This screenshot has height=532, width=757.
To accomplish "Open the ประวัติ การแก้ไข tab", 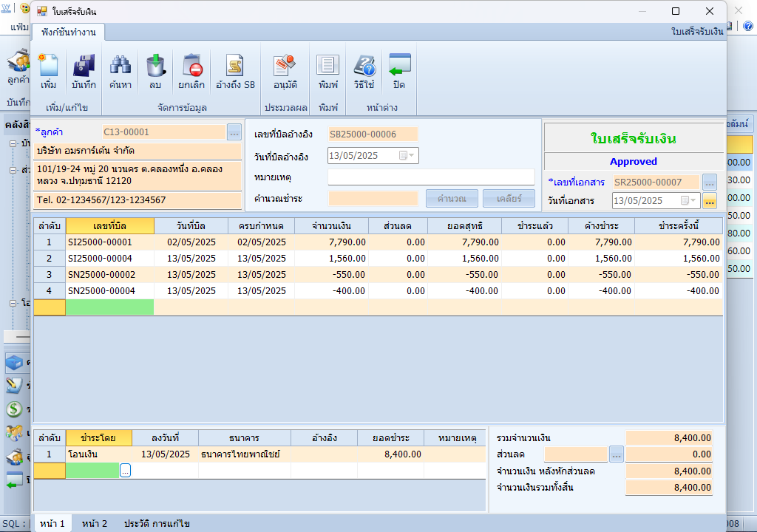I will click(157, 523).
